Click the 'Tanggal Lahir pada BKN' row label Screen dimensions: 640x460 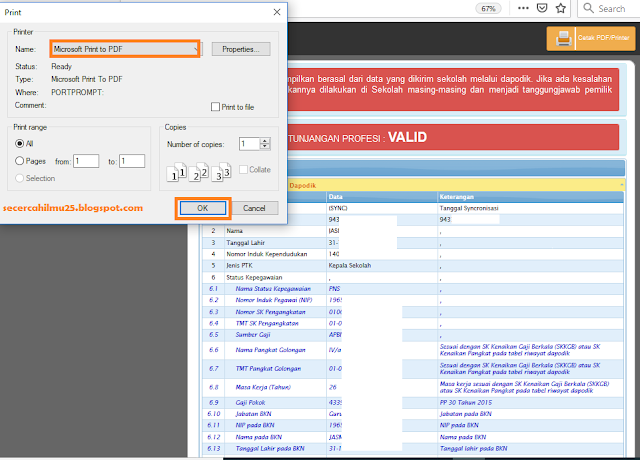(x=270, y=449)
